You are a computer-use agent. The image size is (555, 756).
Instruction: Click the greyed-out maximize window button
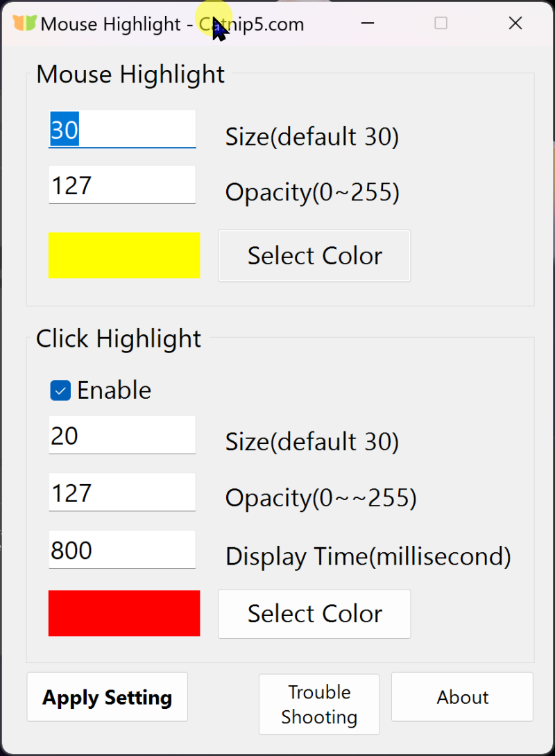441,24
